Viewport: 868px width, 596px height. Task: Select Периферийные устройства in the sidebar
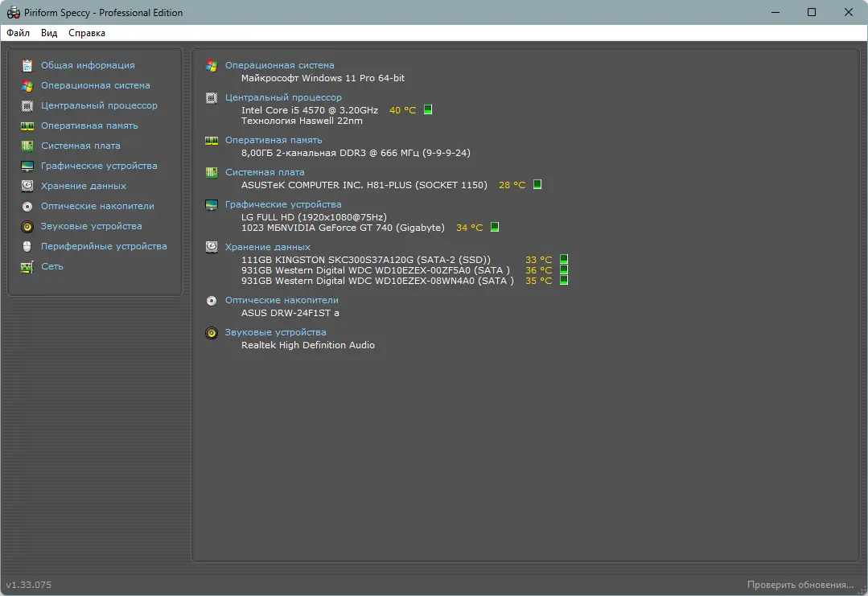104,246
